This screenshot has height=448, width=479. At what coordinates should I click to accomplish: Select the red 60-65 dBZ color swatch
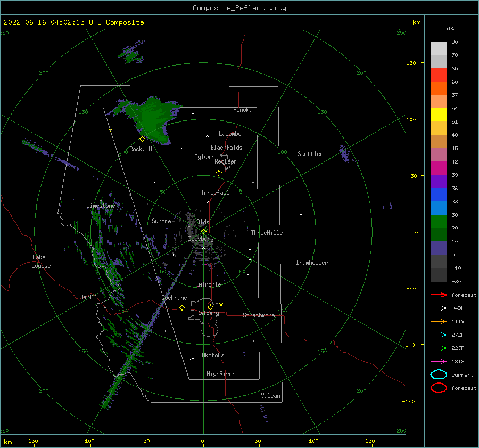click(439, 75)
